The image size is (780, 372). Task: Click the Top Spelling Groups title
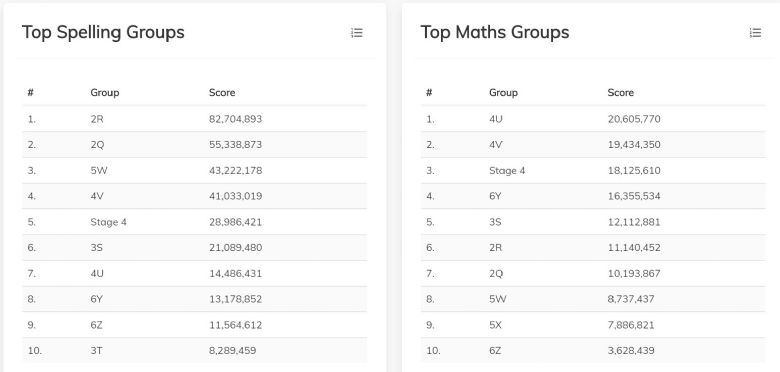[x=103, y=32]
